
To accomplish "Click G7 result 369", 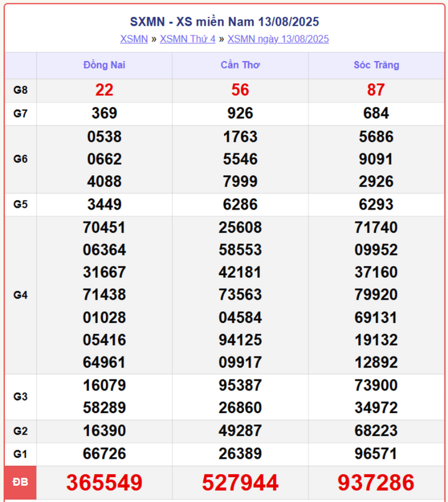I will (105, 113).
